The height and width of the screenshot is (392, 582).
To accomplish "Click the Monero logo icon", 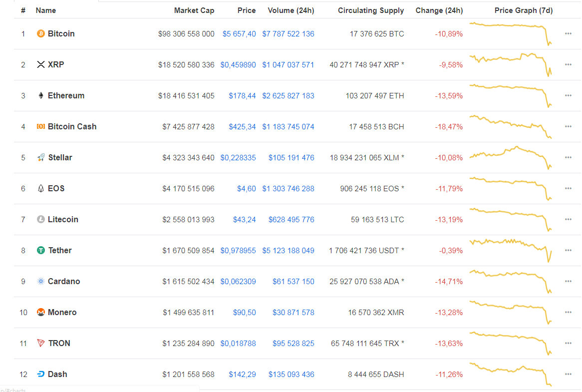I will tap(41, 312).
